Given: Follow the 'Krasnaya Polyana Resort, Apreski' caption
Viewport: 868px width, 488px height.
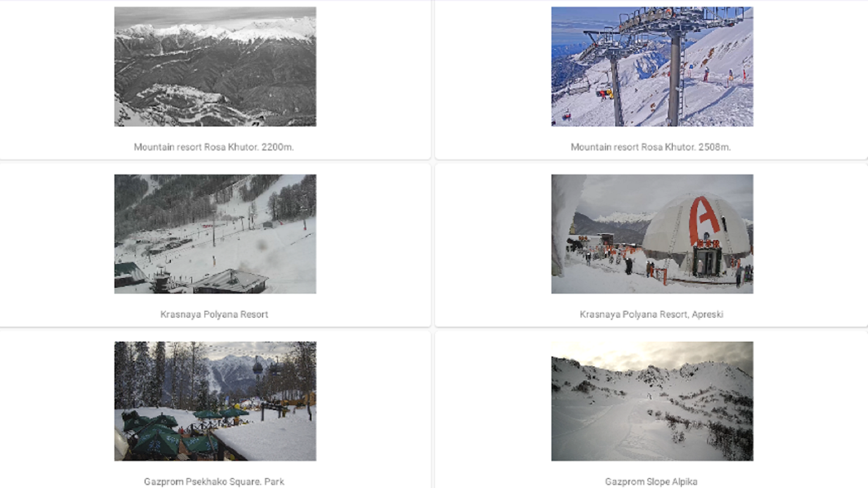Looking at the screenshot, I should 651,314.
